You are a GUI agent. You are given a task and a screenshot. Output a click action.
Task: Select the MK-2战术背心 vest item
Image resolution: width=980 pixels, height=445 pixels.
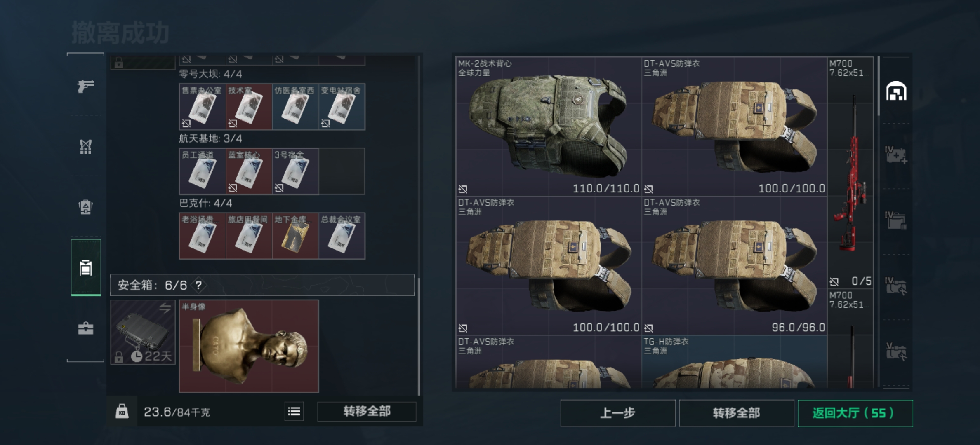point(549,126)
